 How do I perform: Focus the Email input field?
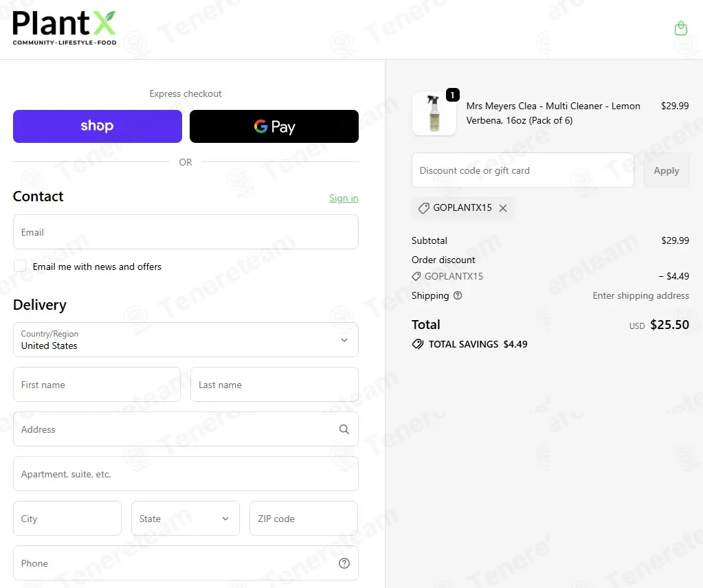click(x=186, y=232)
